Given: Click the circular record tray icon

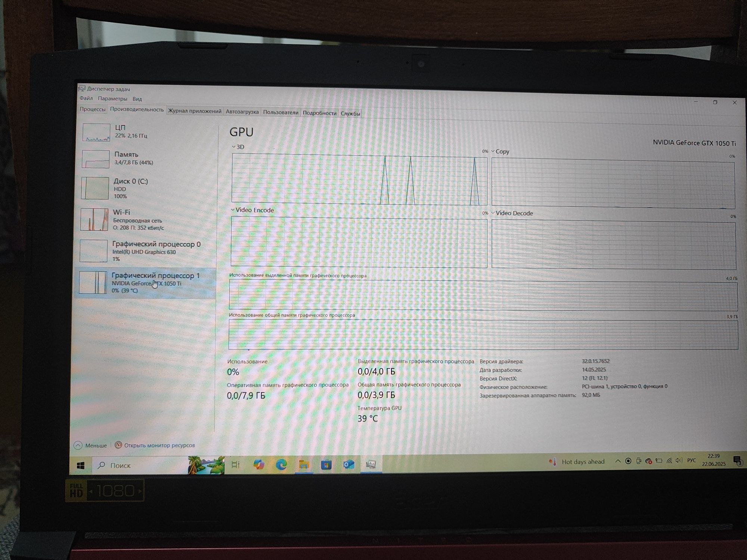Looking at the screenshot, I should tap(628, 461).
